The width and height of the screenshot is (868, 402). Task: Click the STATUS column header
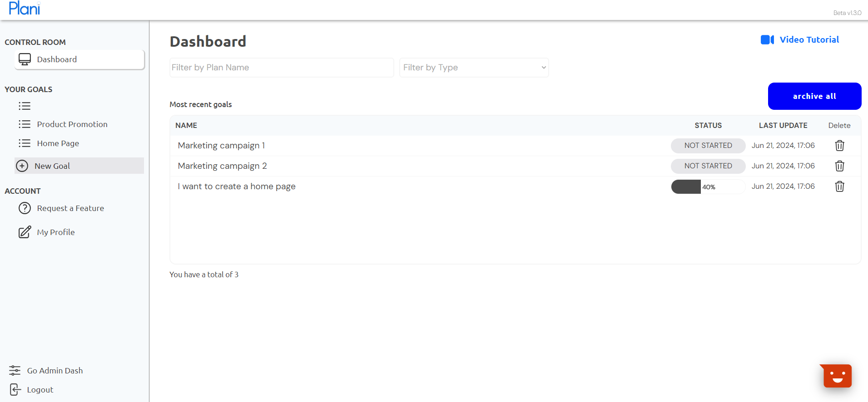(708, 126)
